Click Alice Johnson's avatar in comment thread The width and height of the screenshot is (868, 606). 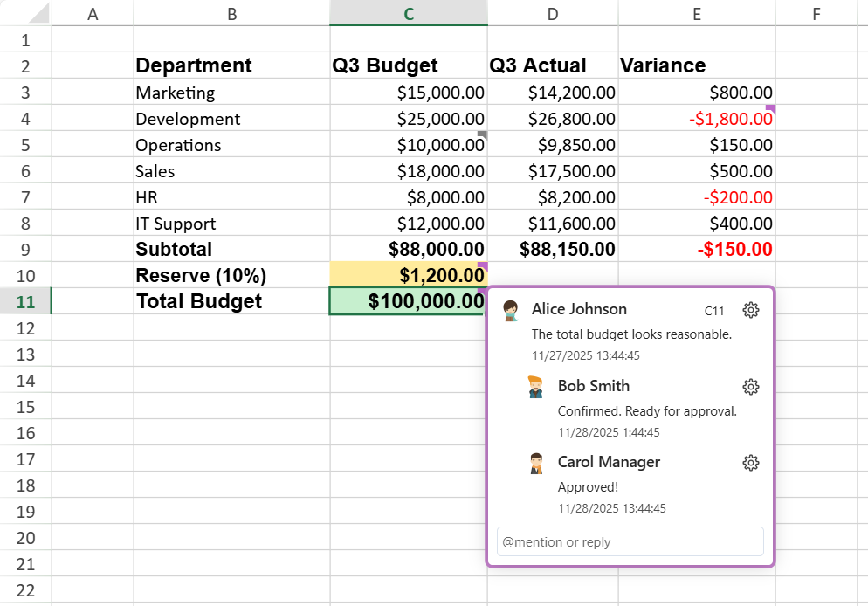[512, 310]
